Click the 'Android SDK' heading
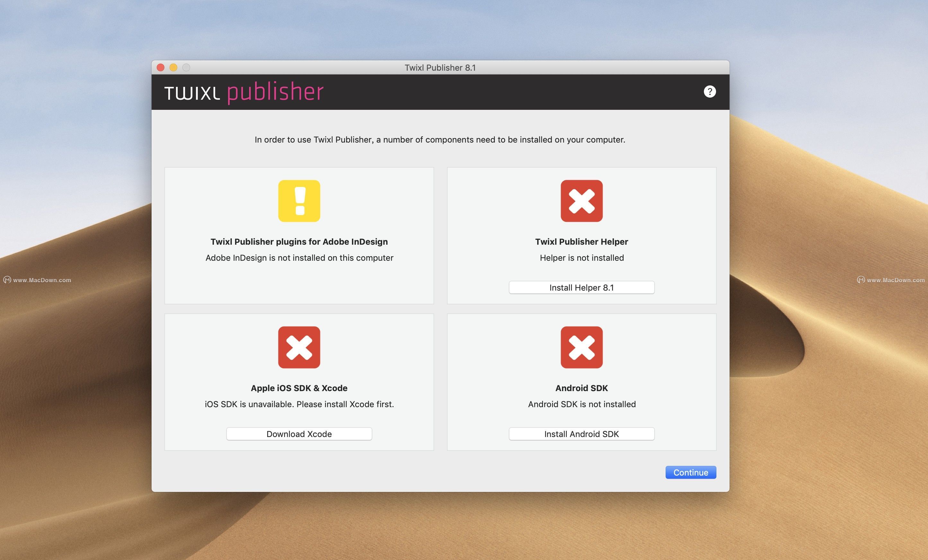Screen dimensions: 928x560 [582, 388]
